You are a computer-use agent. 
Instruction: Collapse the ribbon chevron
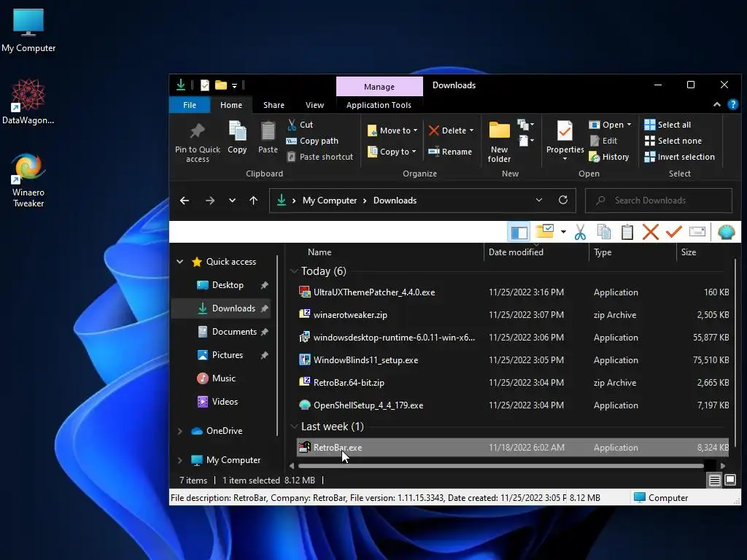tap(716, 105)
